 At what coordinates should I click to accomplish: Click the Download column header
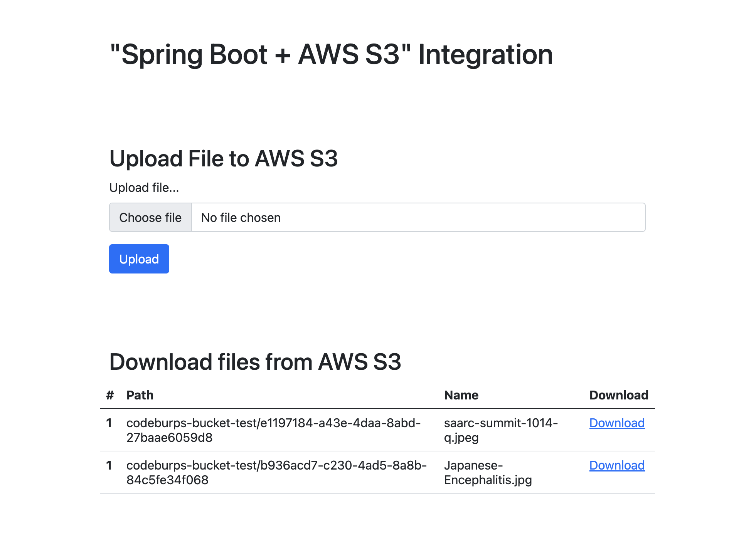tap(619, 395)
